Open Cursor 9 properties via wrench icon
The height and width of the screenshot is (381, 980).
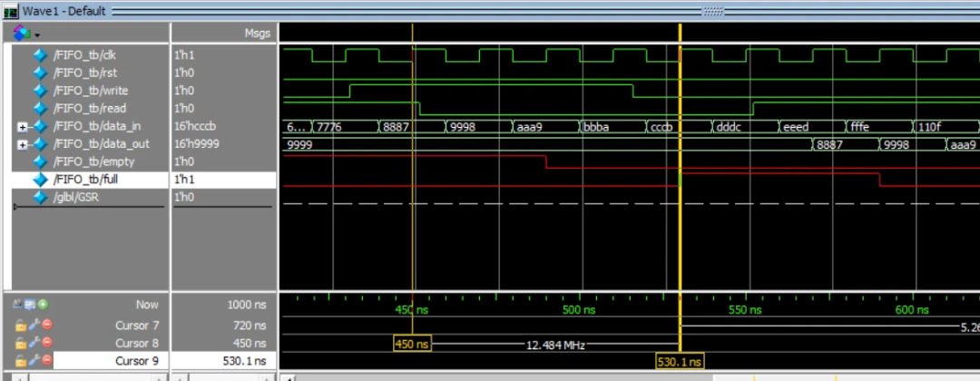33,361
